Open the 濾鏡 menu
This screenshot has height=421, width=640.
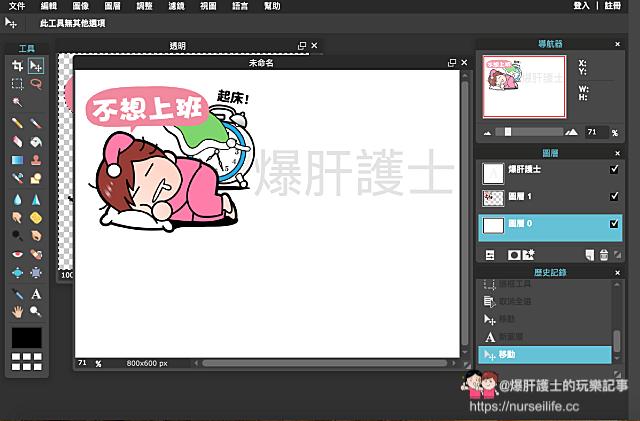176,6
